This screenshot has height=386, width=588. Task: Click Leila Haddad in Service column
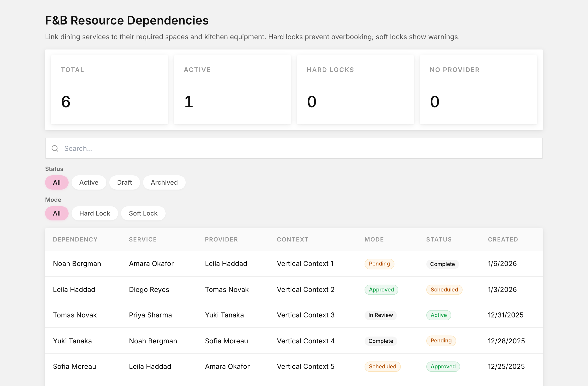(150, 366)
